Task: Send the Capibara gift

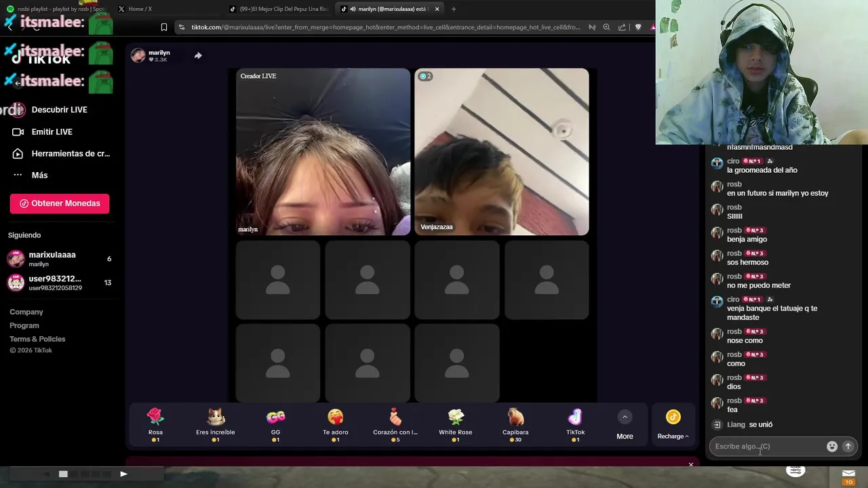Action: point(515,425)
